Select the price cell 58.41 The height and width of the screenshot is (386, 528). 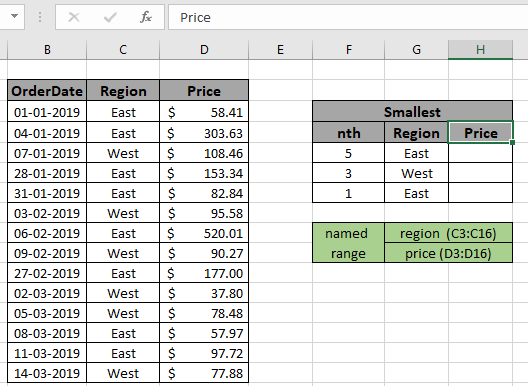coord(204,112)
